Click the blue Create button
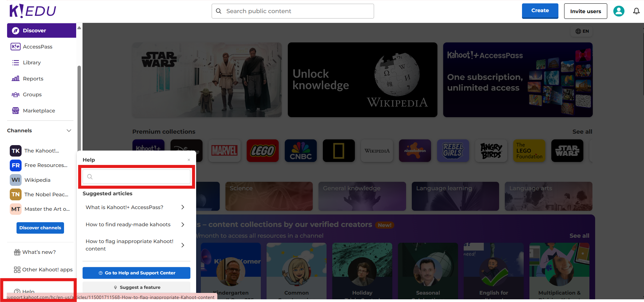This screenshot has width=644, height=302. click(540, 11)
